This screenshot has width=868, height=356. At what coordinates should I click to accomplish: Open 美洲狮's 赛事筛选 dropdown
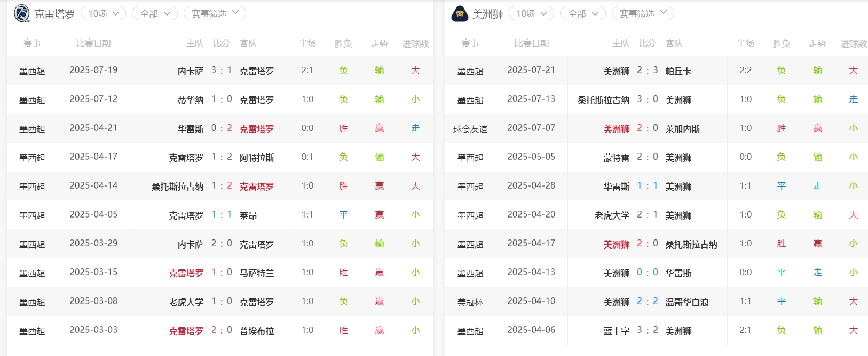tap(643, 13)
